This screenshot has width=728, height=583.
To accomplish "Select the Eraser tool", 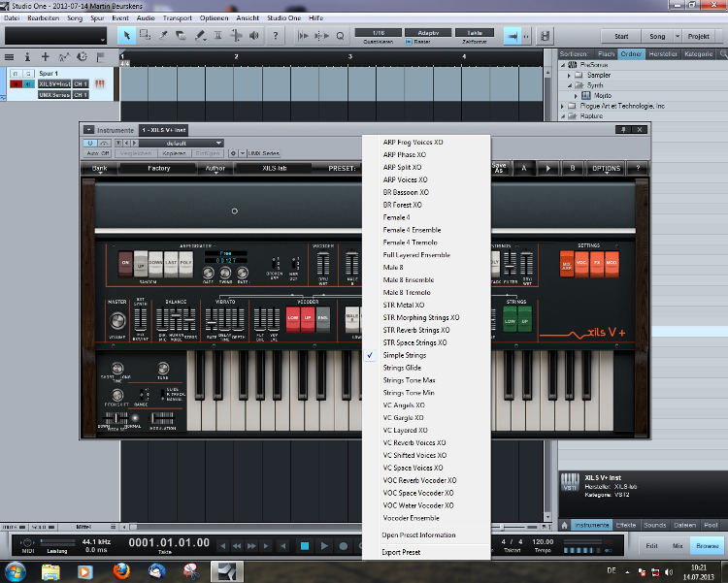I will (x=182, y=36).
